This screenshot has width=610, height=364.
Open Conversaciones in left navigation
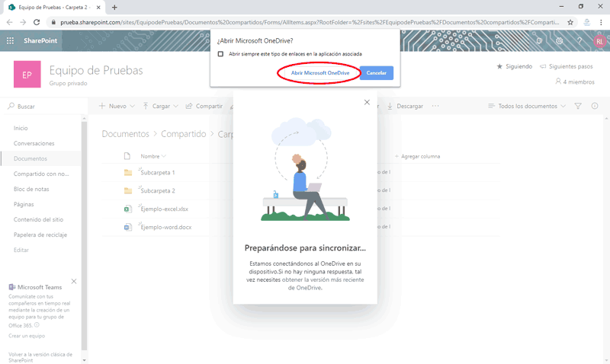tap(34, 143)
